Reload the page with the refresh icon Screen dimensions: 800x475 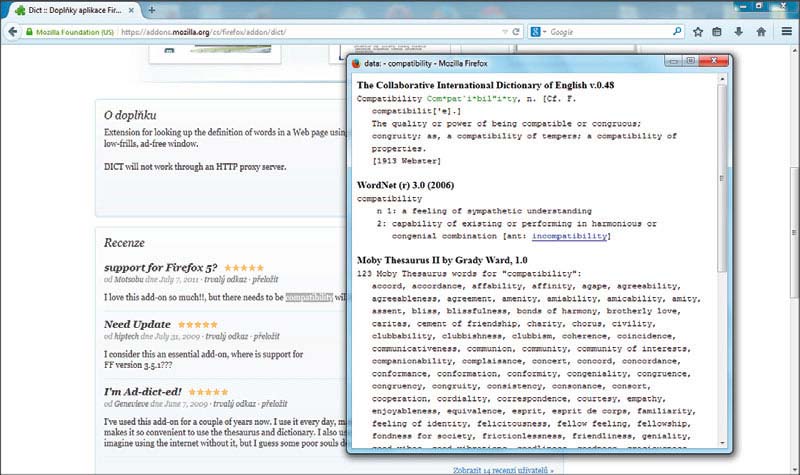coord(516,32)
